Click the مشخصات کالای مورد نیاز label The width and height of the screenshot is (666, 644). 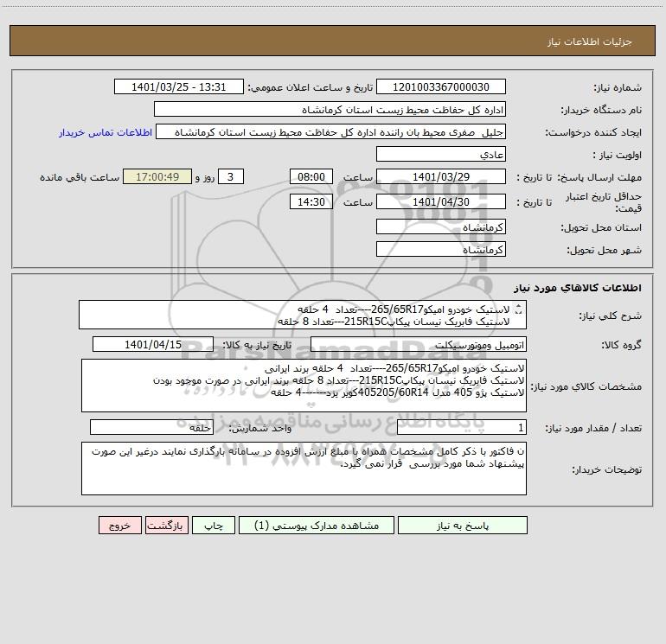click(x=586, y=386)
